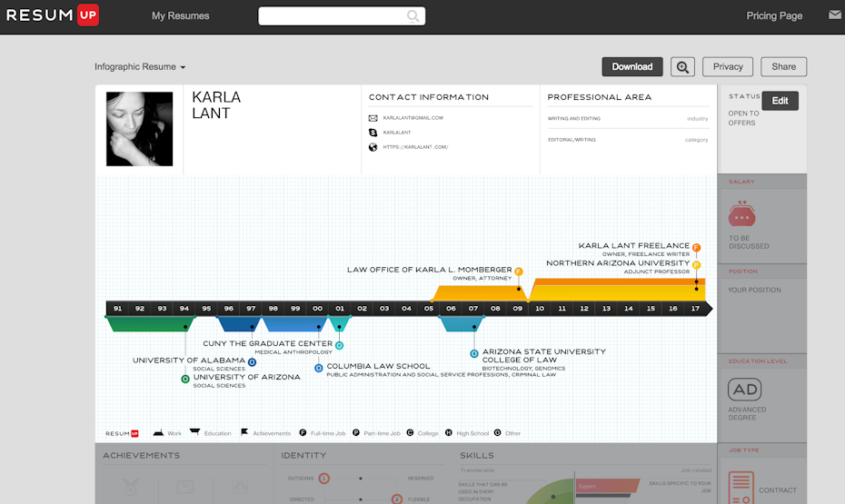This screenshot has width=845, height=504.
Task: Click the AD advanced degree icon
Action: point(744,390)
